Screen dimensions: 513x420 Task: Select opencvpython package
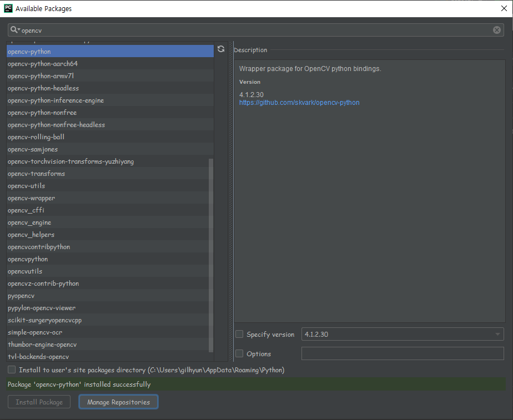(x=107, y=259)
